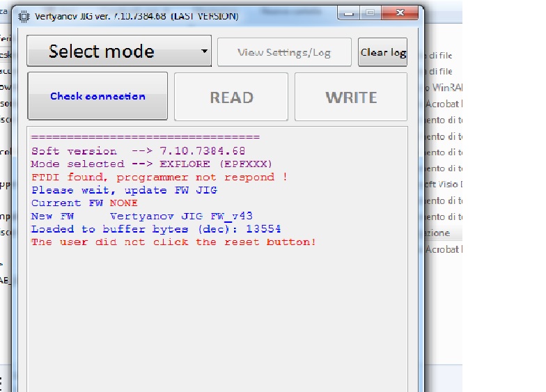546x392 pixels.
Task: Click the Clear log button
Action: pyautogui.click(x=383, y=52)
